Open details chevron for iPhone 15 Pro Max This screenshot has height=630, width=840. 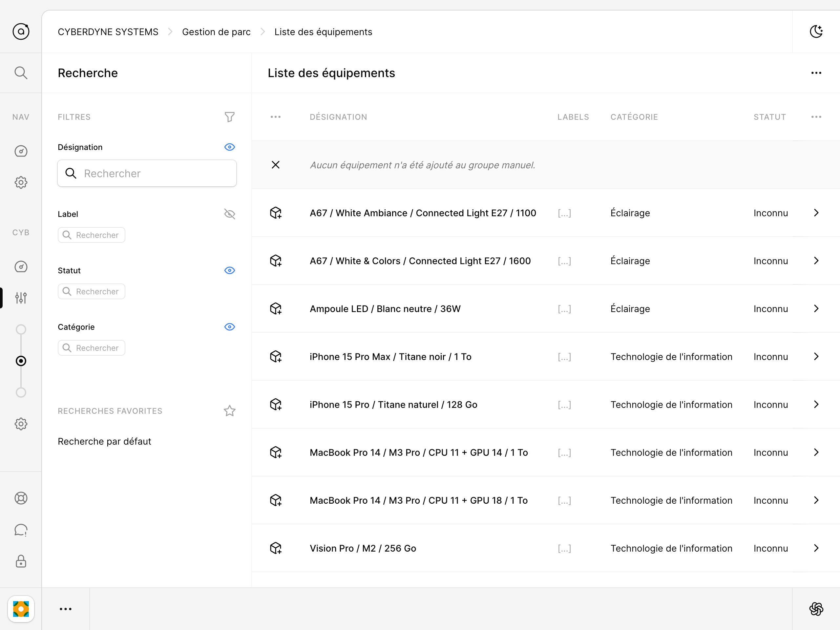[x=816, y=357]
